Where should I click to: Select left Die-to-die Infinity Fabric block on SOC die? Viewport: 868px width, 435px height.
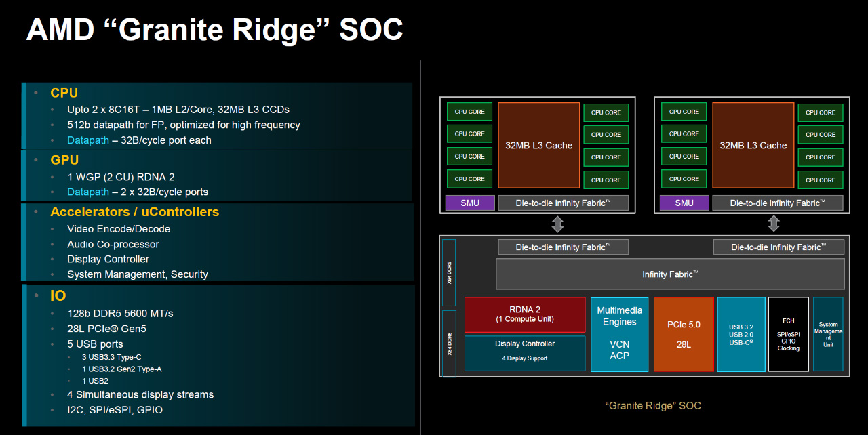[x=564, y=247]
